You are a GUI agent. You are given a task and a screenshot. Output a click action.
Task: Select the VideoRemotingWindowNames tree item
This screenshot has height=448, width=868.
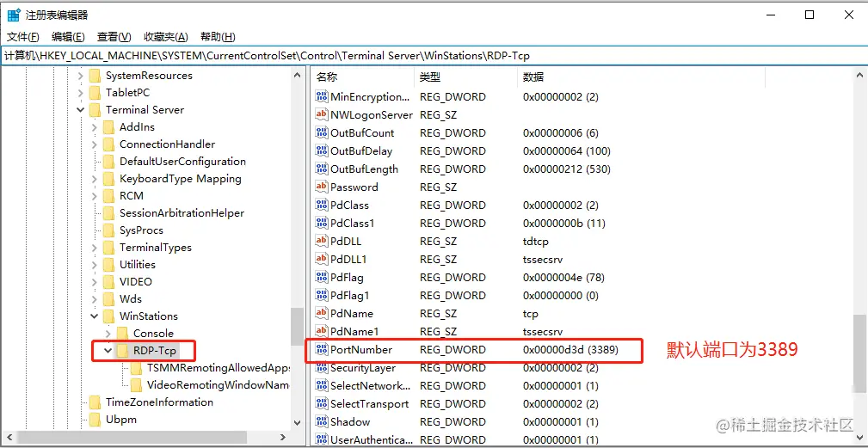[219, 385]
